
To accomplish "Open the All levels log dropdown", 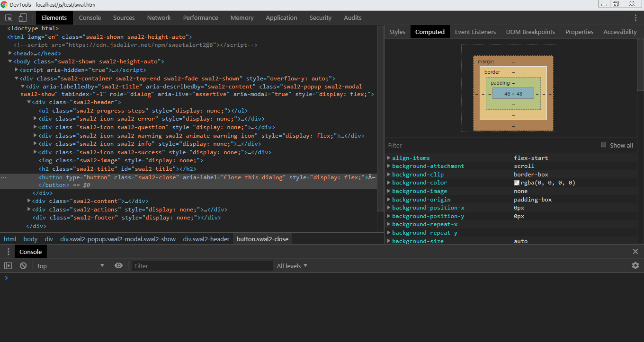I will coord(292,266).
